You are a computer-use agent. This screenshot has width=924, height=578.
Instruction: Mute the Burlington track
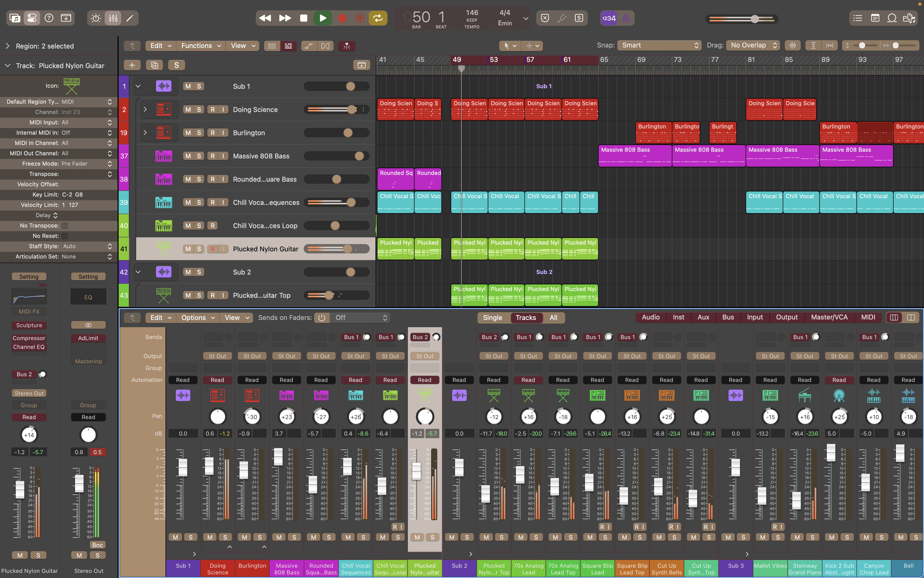(188, 133)
